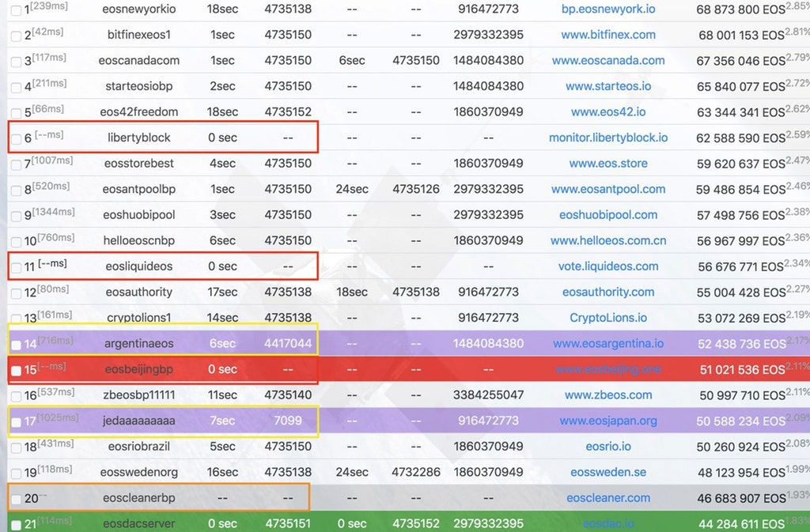Screen dimensions: 810x532
Task: Click the argentinaeos producer name
Action: [139, 344]
